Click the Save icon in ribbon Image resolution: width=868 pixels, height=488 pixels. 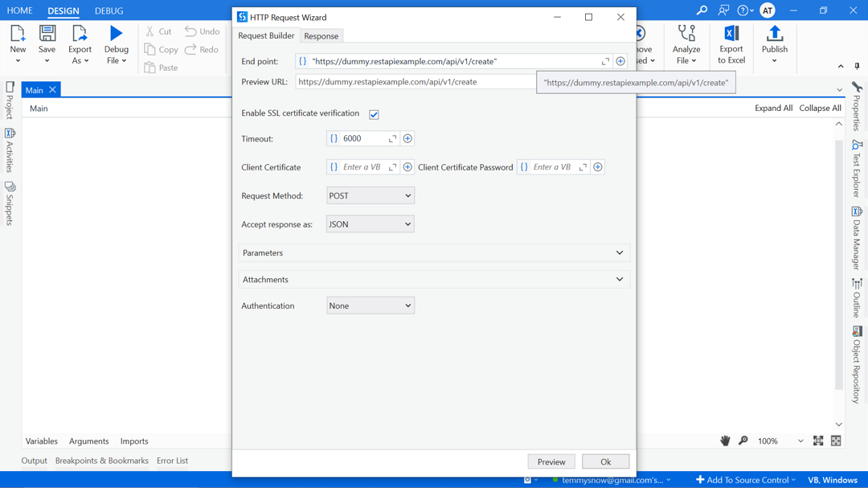47,34
